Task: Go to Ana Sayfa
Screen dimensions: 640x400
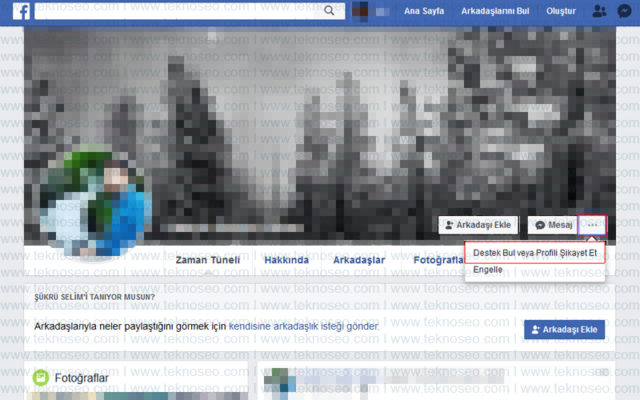Action: (x=424, y=11)
